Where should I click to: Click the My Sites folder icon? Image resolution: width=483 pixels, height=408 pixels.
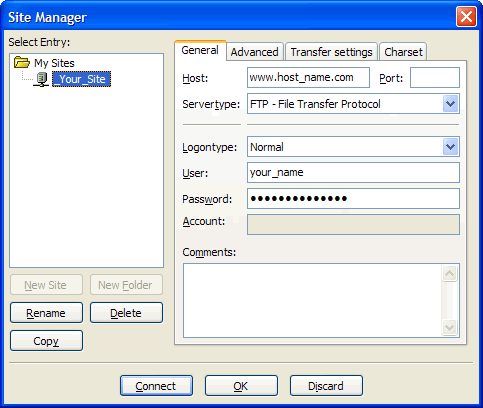click(x=22, y=62)
